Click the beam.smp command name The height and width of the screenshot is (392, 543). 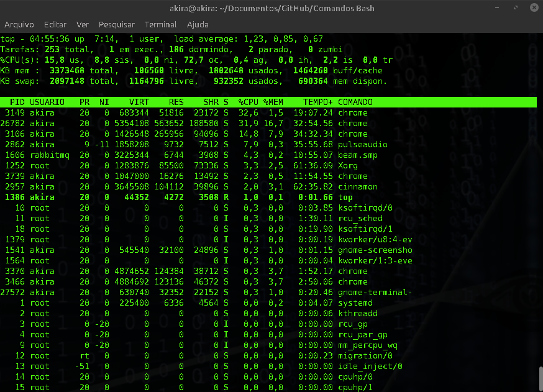click(358, 155)
